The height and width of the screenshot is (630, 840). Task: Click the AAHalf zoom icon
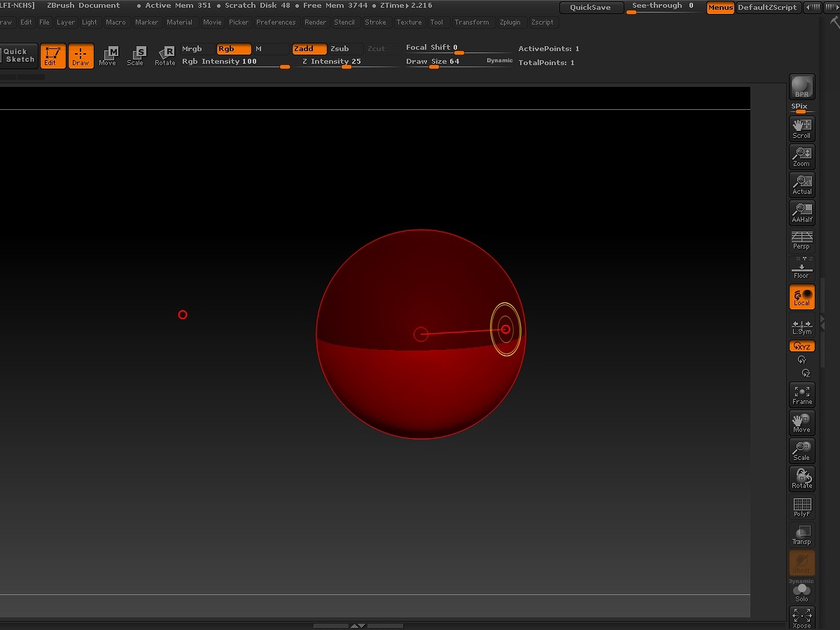pos(801,213)
